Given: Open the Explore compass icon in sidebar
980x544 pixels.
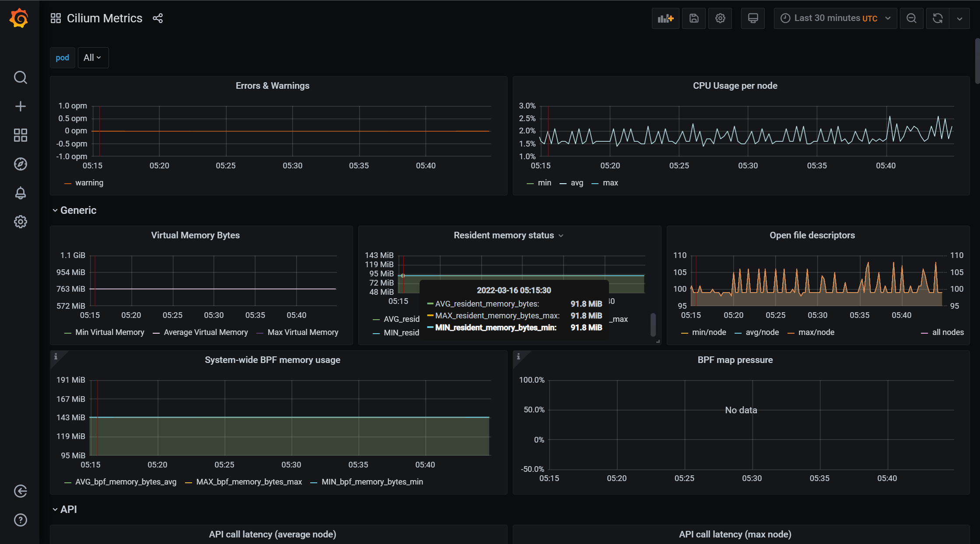Looking at the screenshot, I should point(21,164).
